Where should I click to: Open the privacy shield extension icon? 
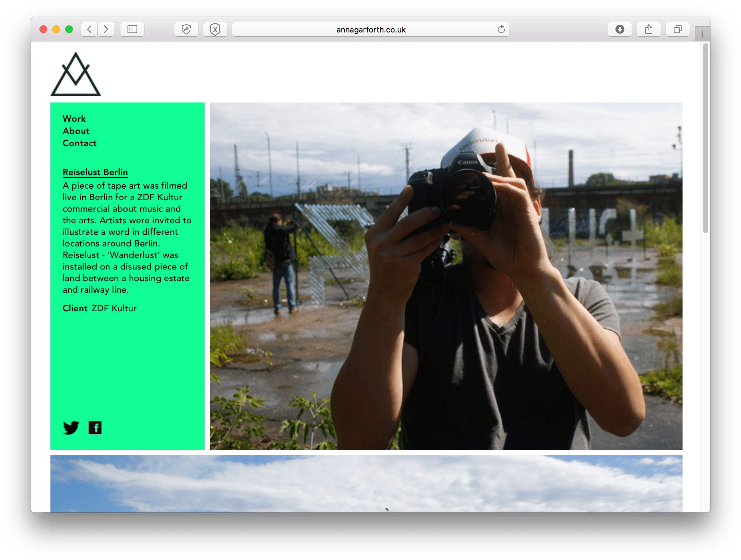(186, 30)
